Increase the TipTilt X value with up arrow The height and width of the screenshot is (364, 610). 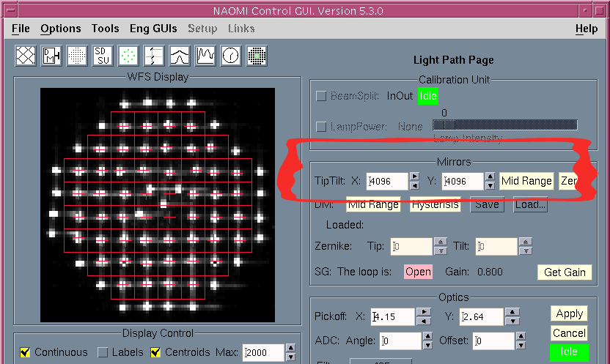point(415,177)
